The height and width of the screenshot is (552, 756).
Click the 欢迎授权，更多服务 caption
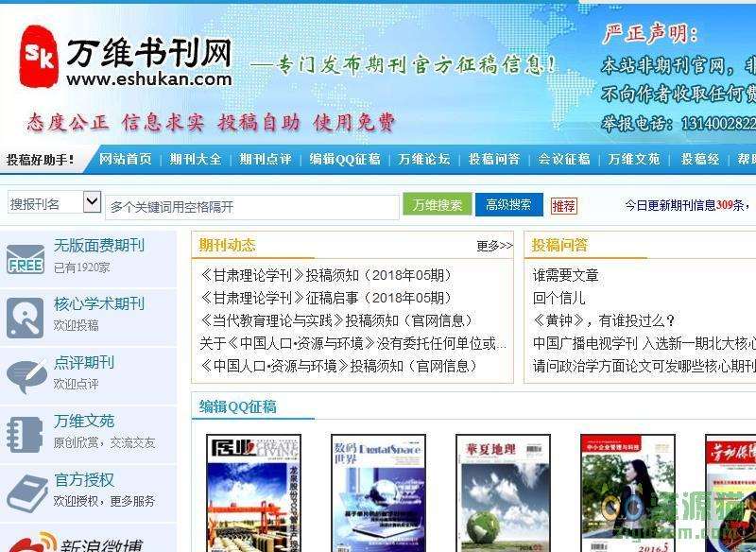coord(104,501)
